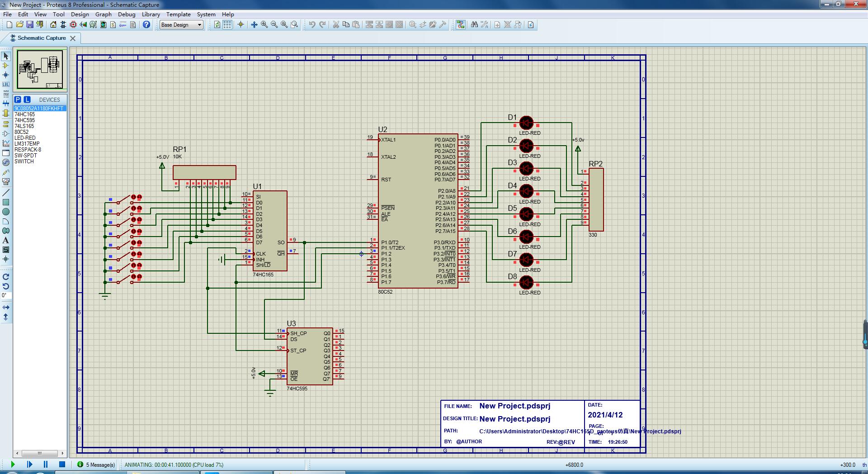868x474 pixels.
Task: Open the Template menu
Action: pos(178,14)
